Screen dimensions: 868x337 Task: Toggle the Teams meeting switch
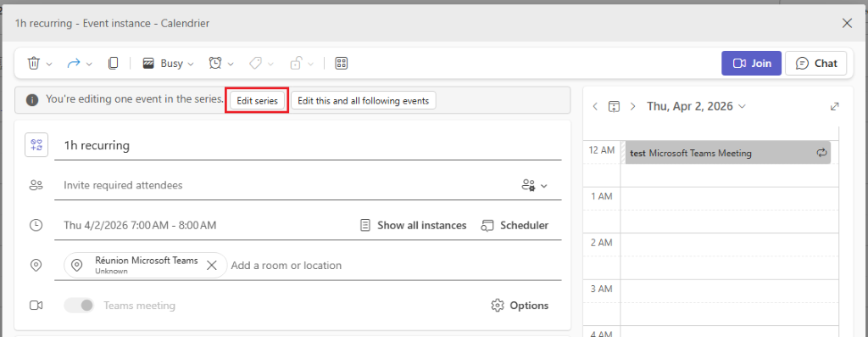click(x=79, y=306)
